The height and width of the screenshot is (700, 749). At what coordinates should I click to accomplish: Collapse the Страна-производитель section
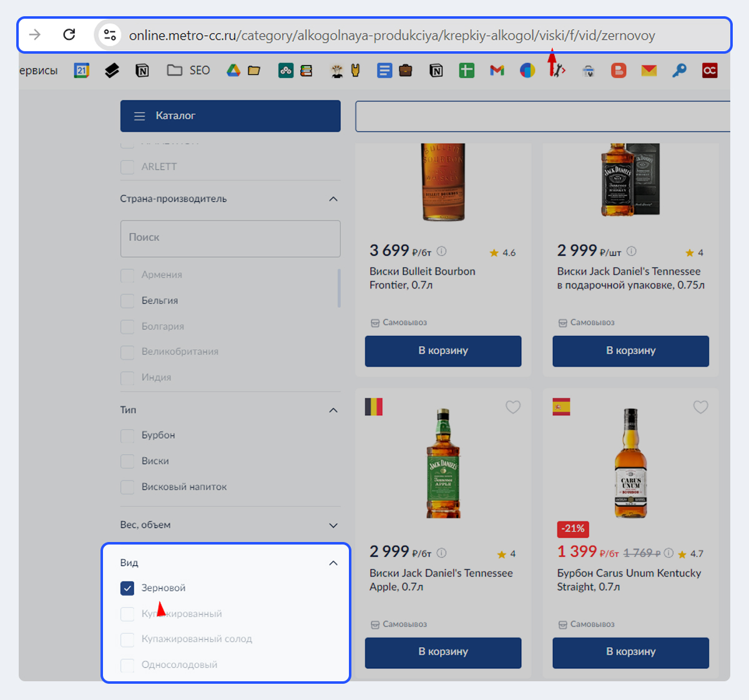coord(333,199)
